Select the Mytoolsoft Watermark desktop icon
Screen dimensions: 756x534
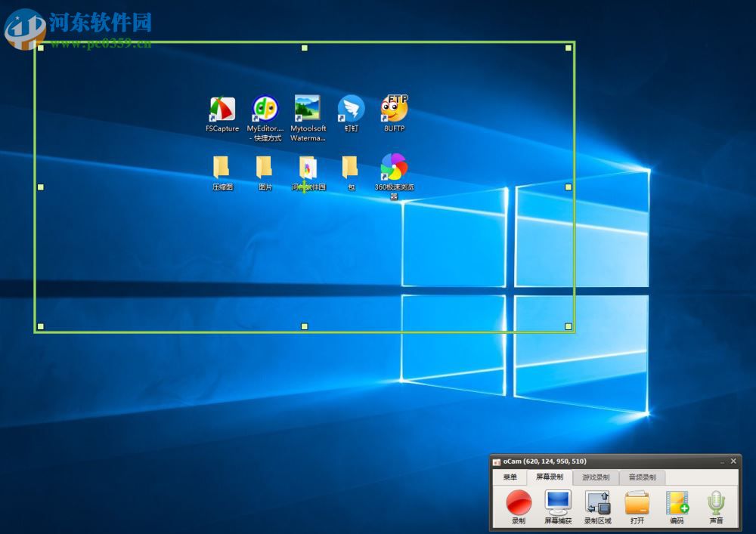click(x=308, y=119)
